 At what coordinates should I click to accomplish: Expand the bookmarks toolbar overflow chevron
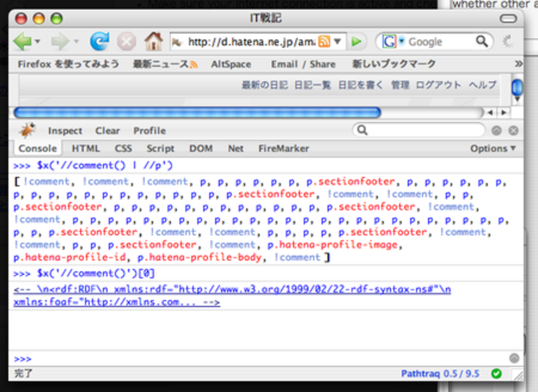click(x=518, y=64)
